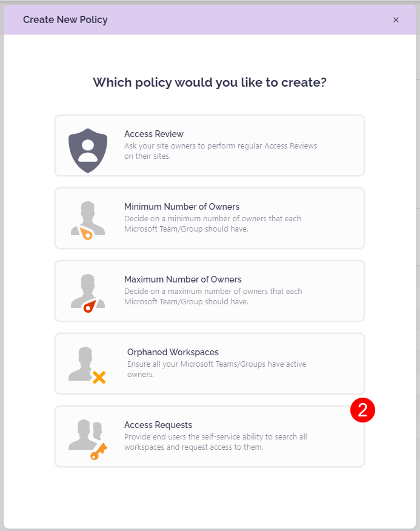420x531 pixels.
Task: Click the policy selection heading text
Action: coord(210,82)
